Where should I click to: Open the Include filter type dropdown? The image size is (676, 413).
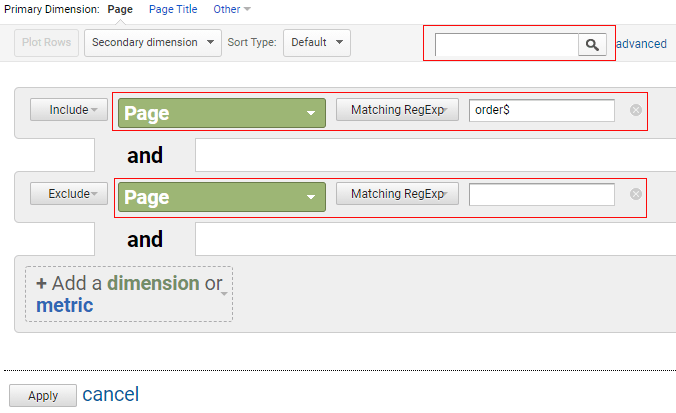tap(69, 110)
